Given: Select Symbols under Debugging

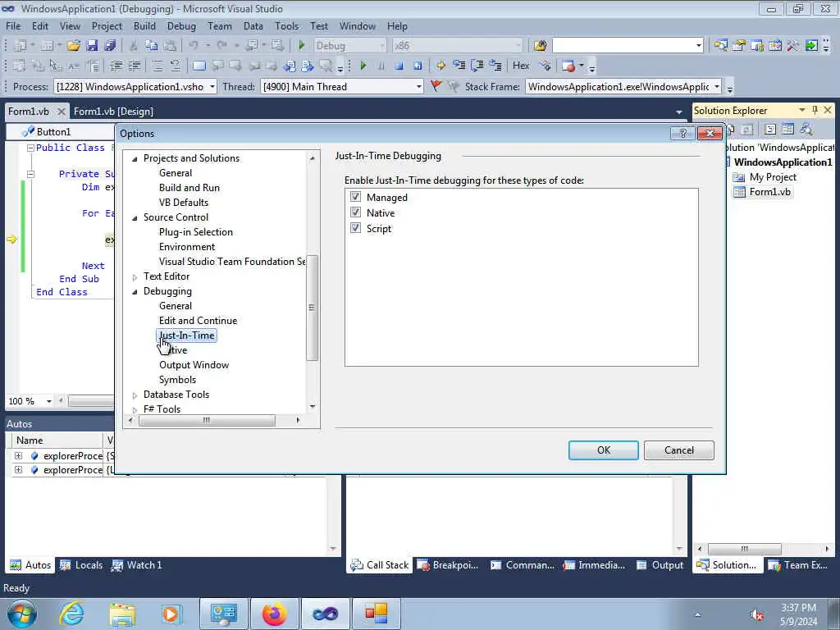Looking at the screenshot, I should [177, 380].
